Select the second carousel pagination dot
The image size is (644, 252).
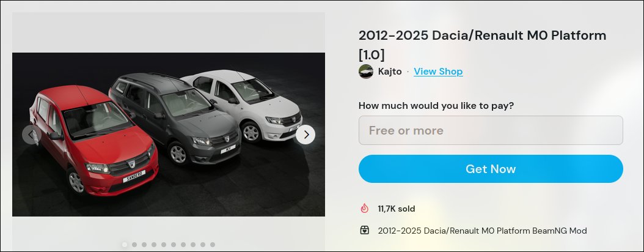tap(134, 245)
